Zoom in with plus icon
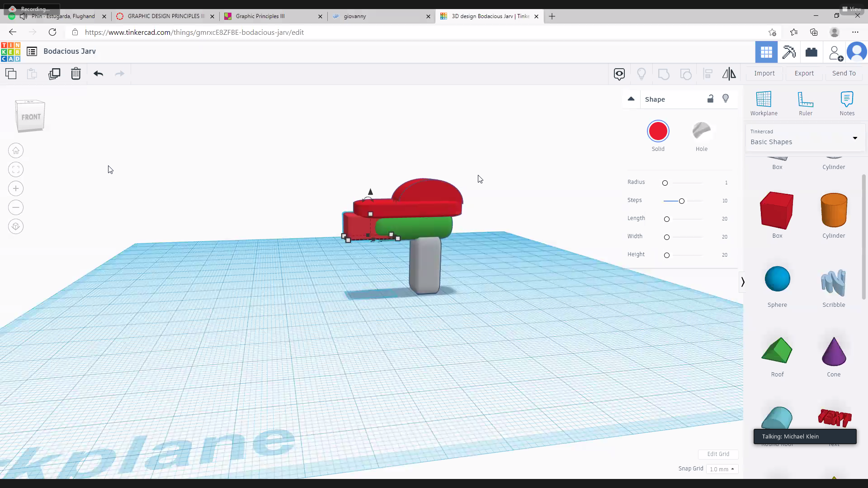 16,188
